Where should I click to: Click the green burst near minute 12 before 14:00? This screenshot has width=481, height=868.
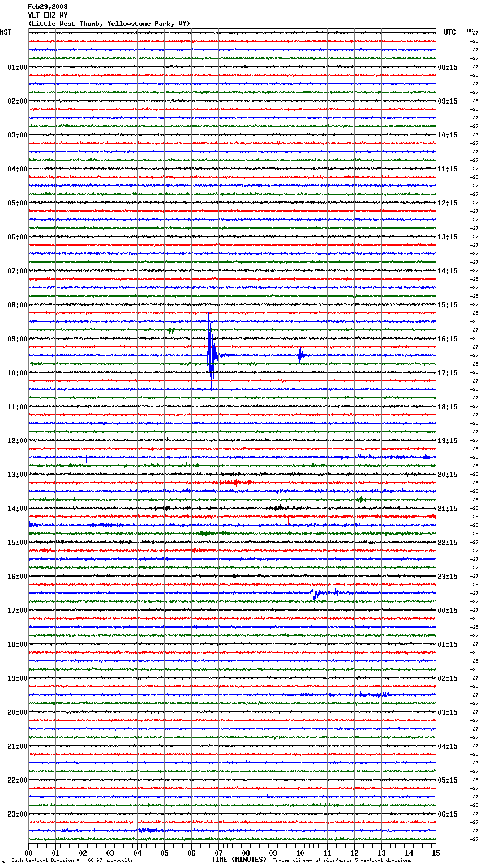pyautogui.click(x=360, y=499)
